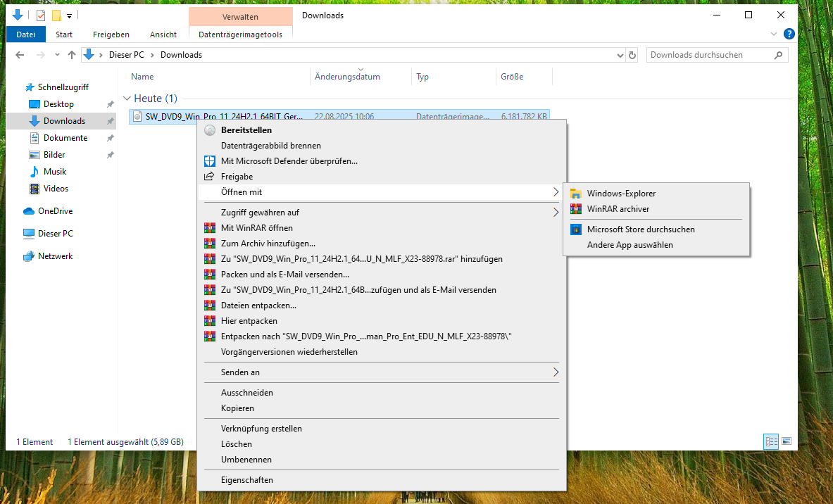Switch to details view icon in status bar
The image size is (833, 504).
tap(771, 441)
